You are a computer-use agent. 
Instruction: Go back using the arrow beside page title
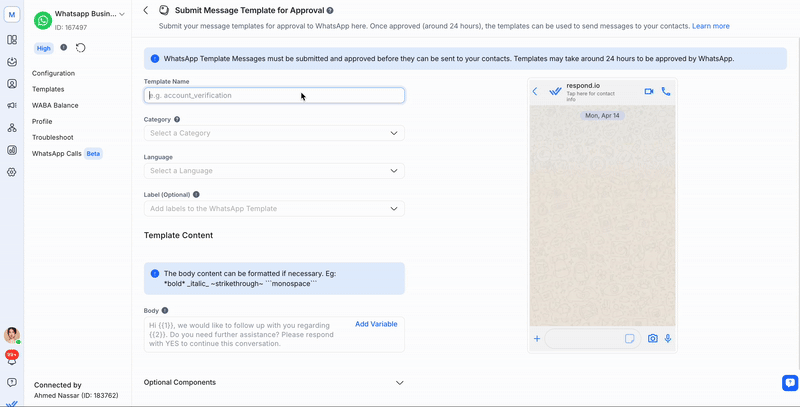(x=146, y=10)
